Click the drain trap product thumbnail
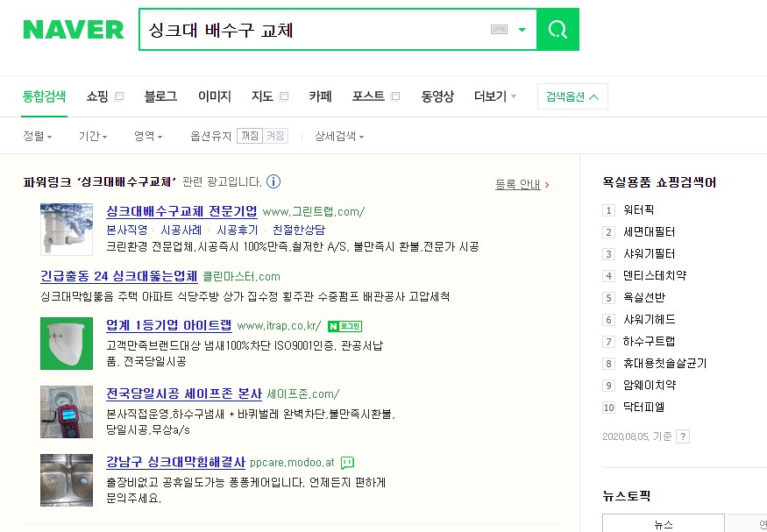767x532 pixels. (x=67, y=230)
